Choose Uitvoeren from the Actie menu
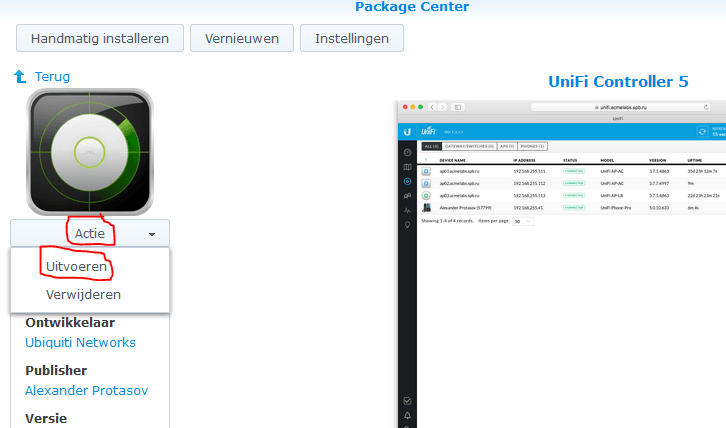726x428 pixels. (76, 266)
